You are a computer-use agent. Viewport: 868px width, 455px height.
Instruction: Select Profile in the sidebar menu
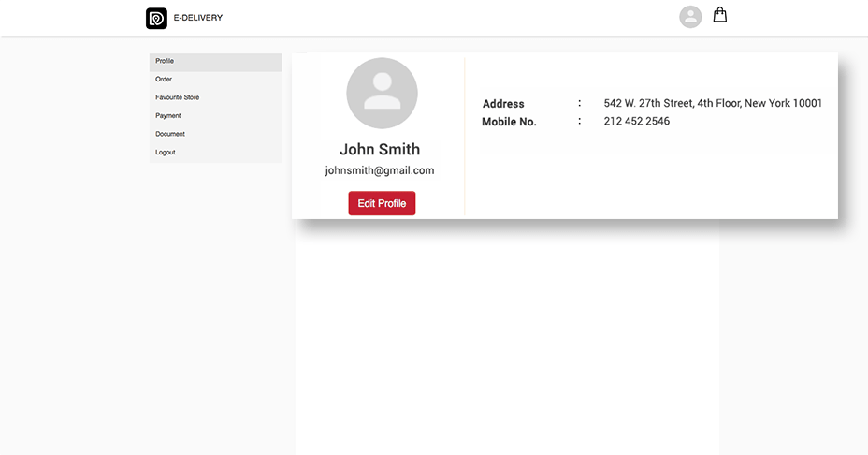215,62
